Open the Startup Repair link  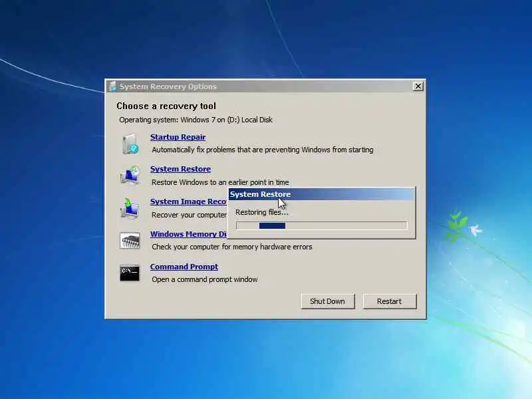point(178,137)
